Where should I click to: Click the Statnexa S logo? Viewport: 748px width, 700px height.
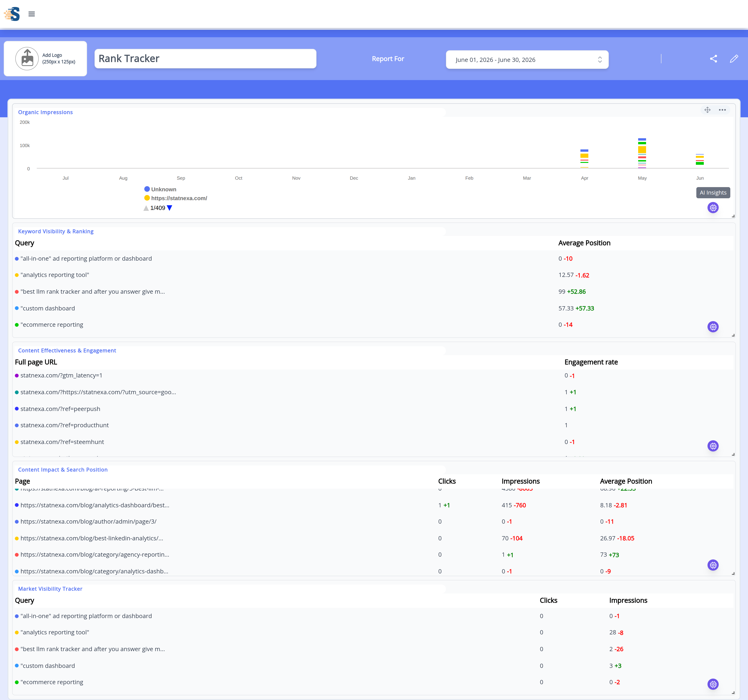tap(12, 14)
